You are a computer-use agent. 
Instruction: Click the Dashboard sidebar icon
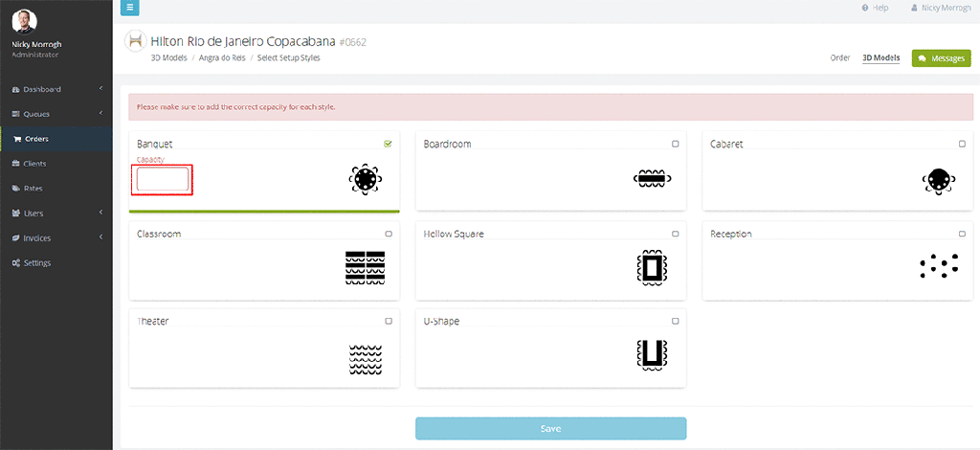(x=16, y=89)
